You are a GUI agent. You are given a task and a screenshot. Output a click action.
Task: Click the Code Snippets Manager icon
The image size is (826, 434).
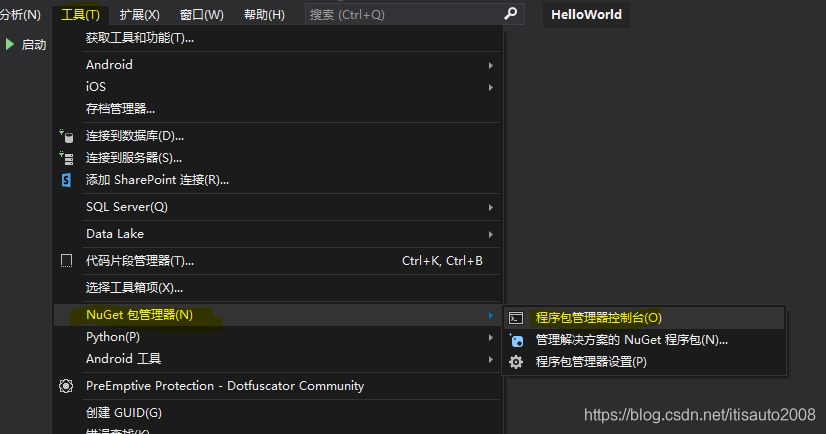[66, 261]
